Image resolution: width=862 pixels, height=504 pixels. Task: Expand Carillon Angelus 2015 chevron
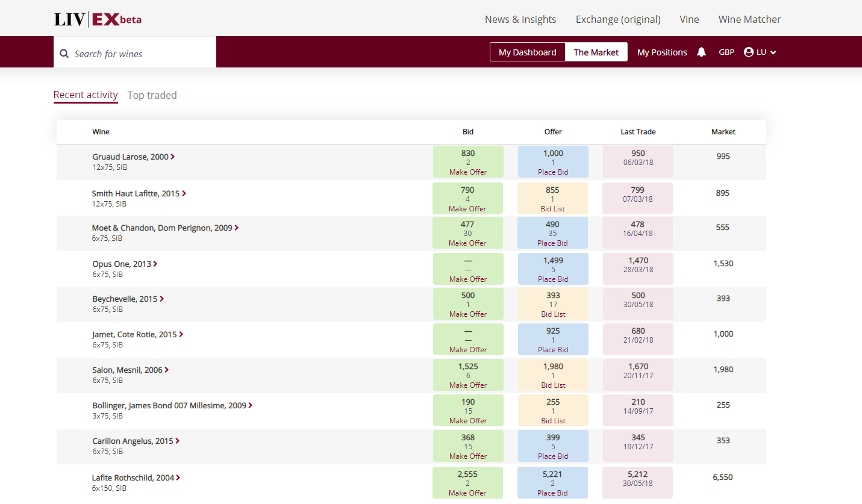click(x=177, y=441)
